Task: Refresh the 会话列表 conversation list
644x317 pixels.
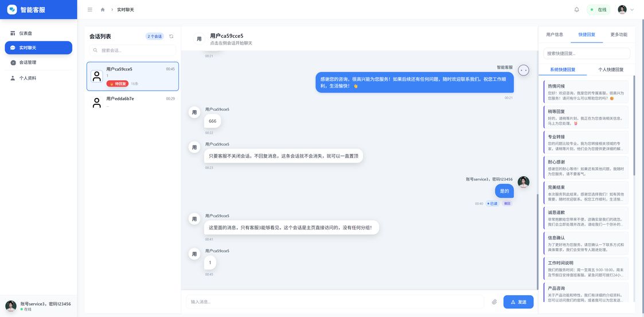Action: coord(171,36)
